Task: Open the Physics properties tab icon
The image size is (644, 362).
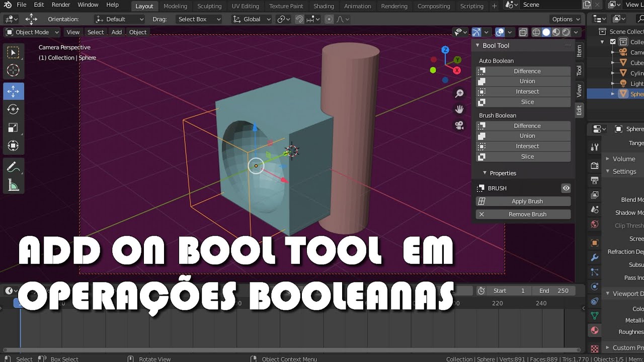Action: (x=595, y=287)
